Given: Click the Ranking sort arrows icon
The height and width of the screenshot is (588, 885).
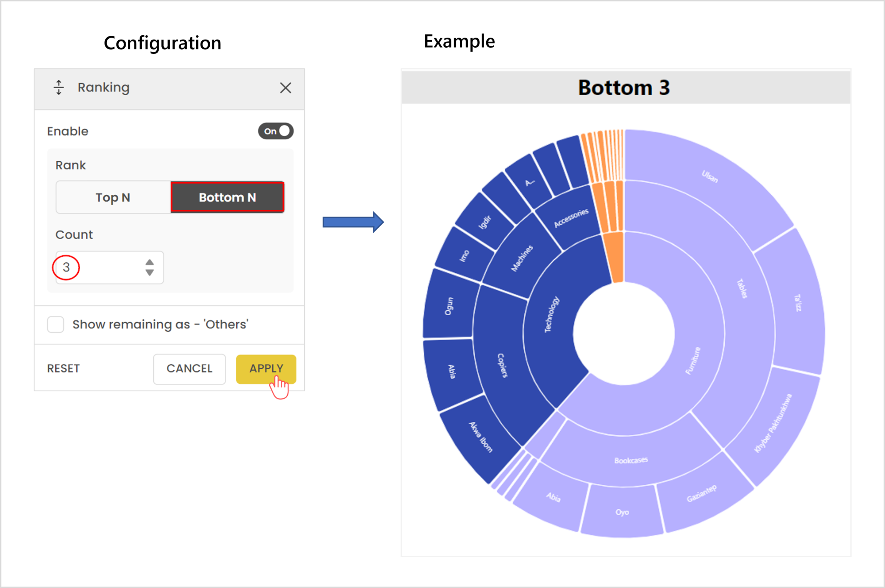Looking at the screenshot, I should pos(59,88).
